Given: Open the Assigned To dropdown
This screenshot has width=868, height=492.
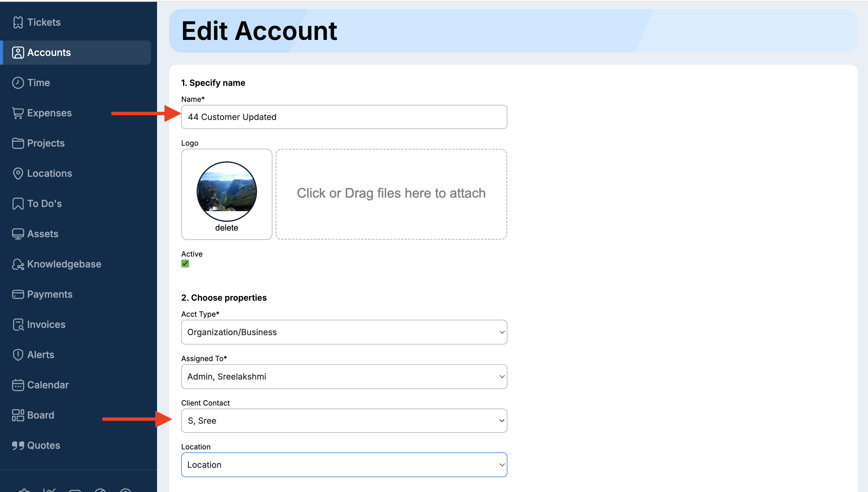Looking at the screenshot, I should [344, 377].
